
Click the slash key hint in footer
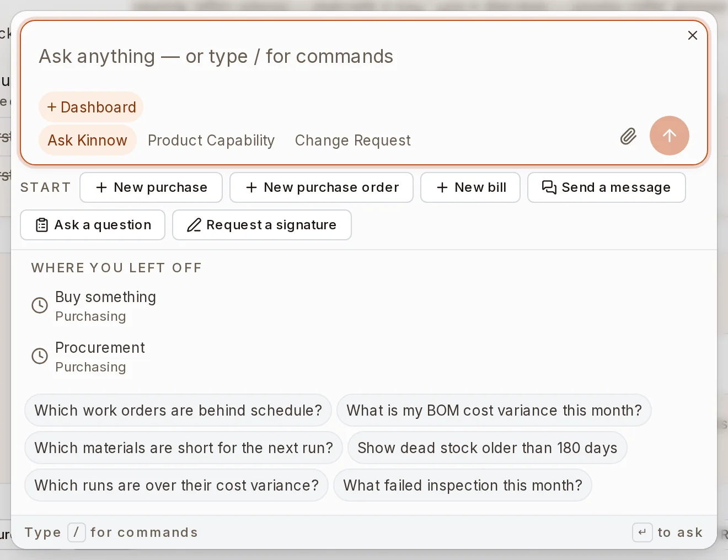(x=77, y=532)
